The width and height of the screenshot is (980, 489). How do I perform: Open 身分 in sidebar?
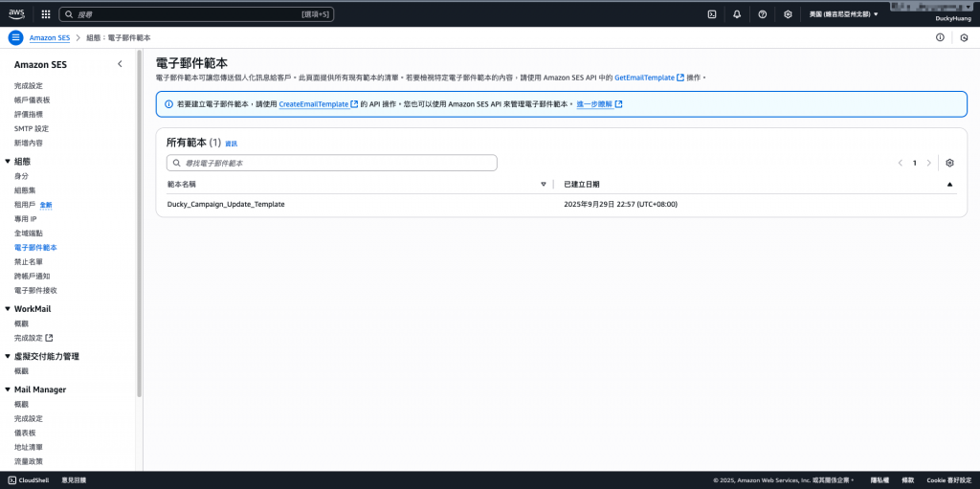click(21, 176)
